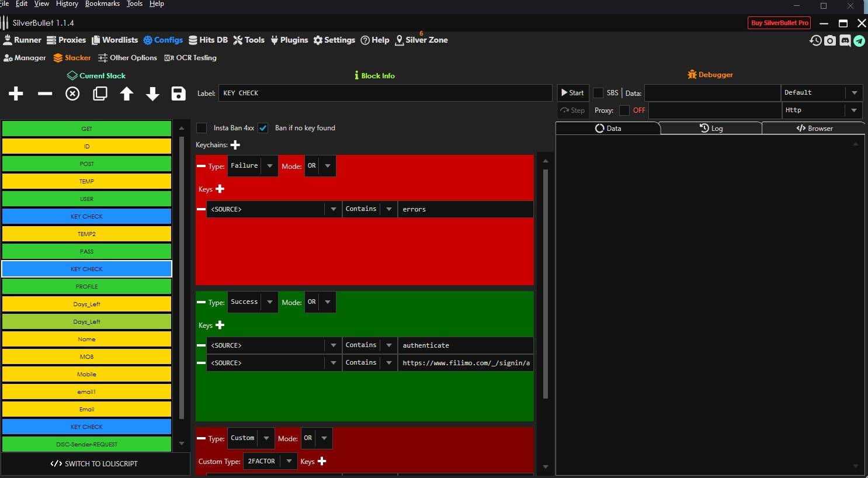Click Switch to LoliScript button
868x478 pixels.
point(94,464)
